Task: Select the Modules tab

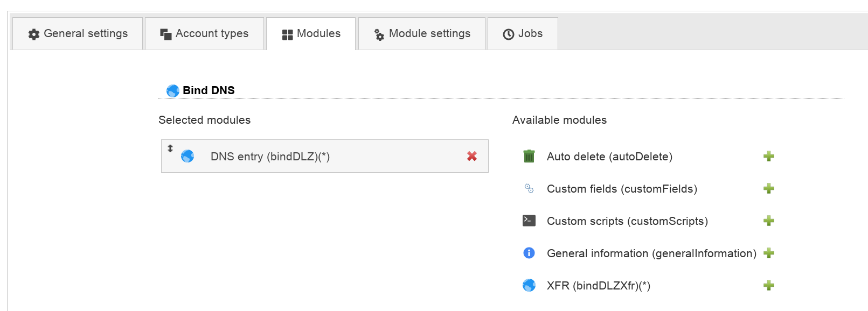Action: (311, 34)
